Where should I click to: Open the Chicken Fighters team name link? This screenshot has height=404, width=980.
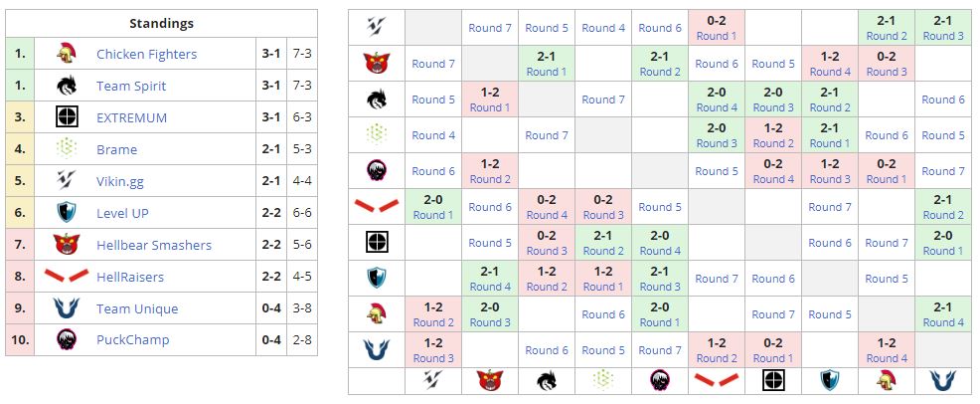point(146,54)
